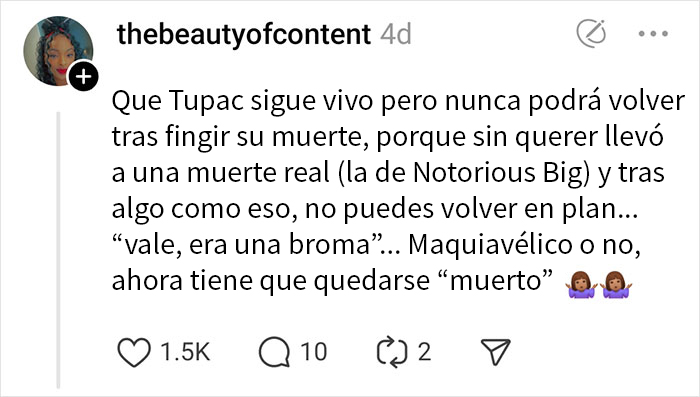Repost using the circular arrows icon

click(x=392, y=352)
